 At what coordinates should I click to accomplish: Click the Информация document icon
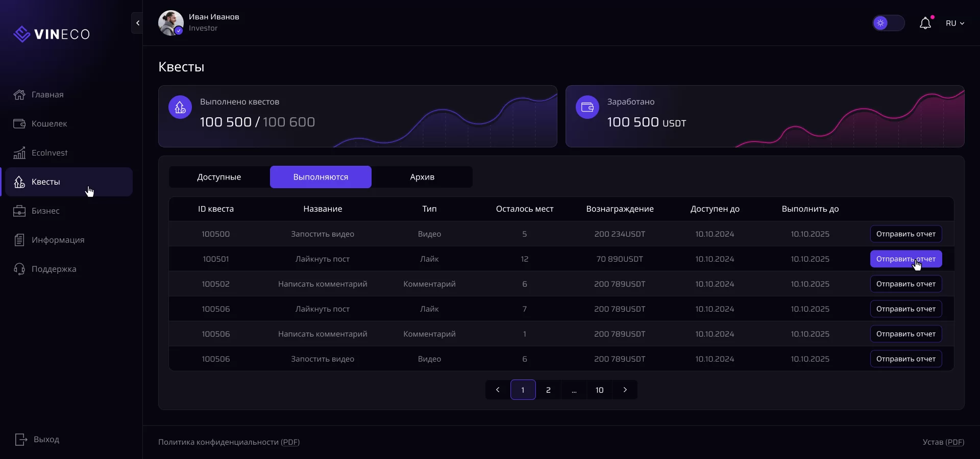click(19, 240)
